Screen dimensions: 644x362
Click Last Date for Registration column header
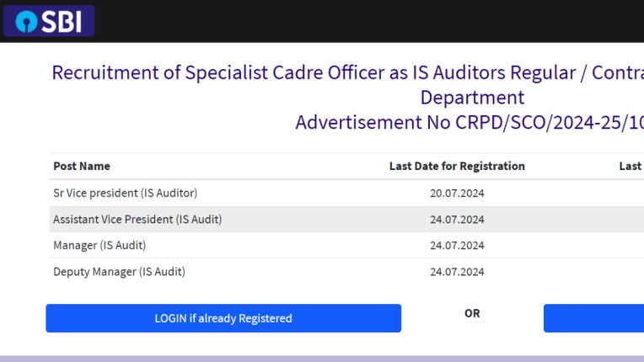click(457, 166)
